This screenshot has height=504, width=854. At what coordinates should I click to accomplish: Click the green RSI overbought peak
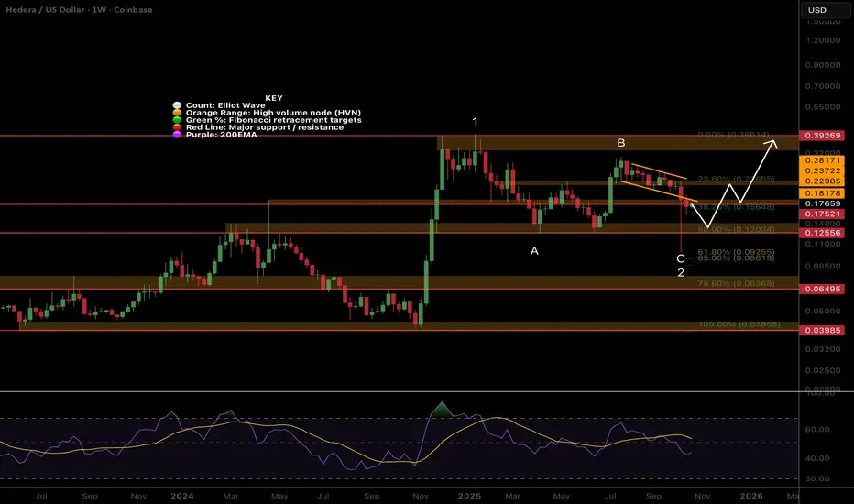tap(443, 410)
